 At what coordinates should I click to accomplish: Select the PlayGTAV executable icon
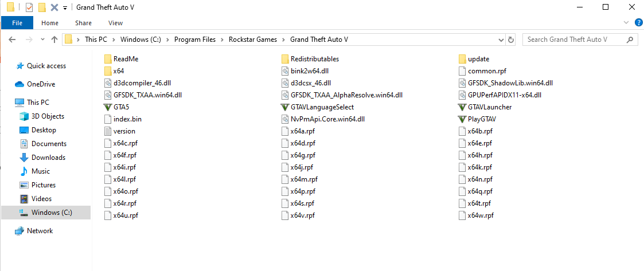click(462, 119)
